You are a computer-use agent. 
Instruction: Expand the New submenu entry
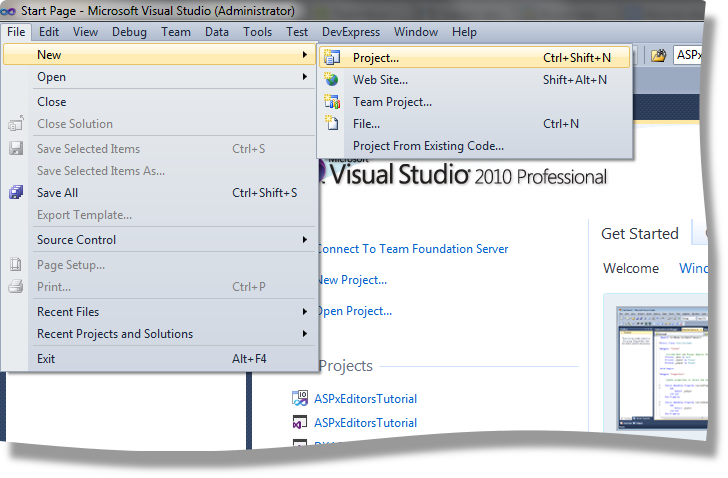pos(159,55)
